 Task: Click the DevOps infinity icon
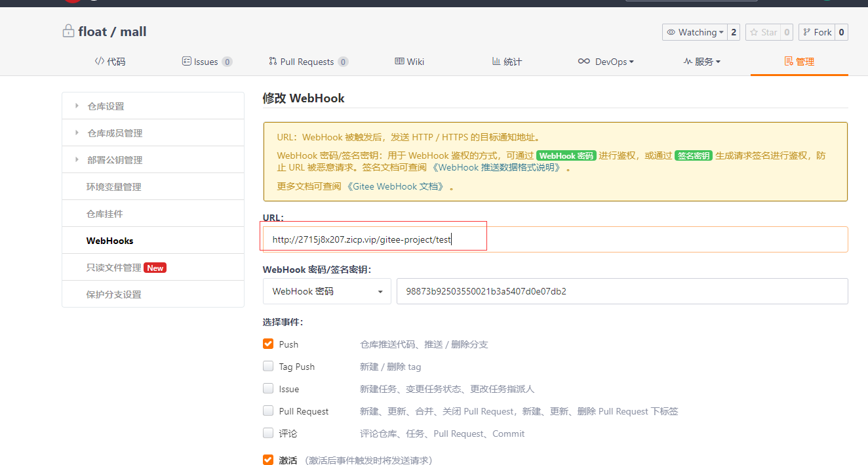(584, 61)
